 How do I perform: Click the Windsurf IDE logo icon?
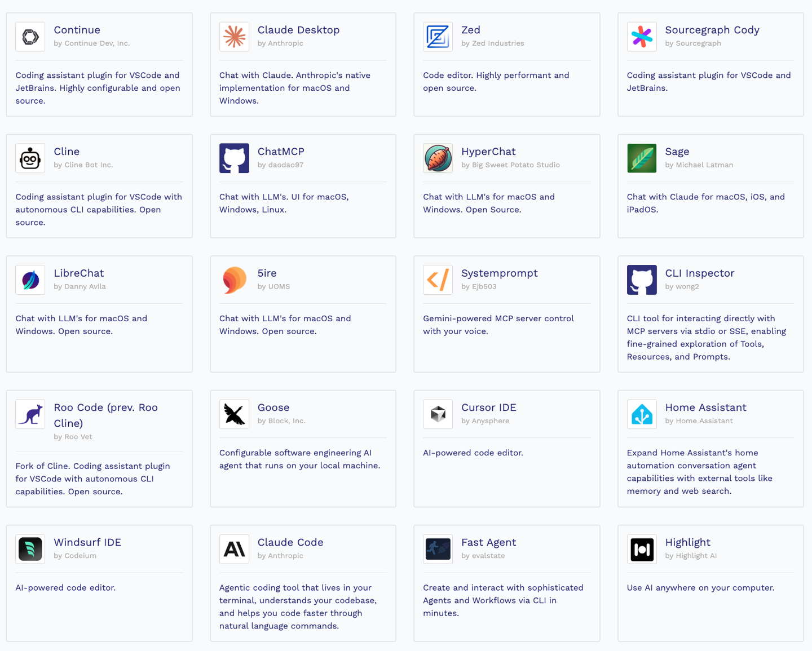(30, 549)
